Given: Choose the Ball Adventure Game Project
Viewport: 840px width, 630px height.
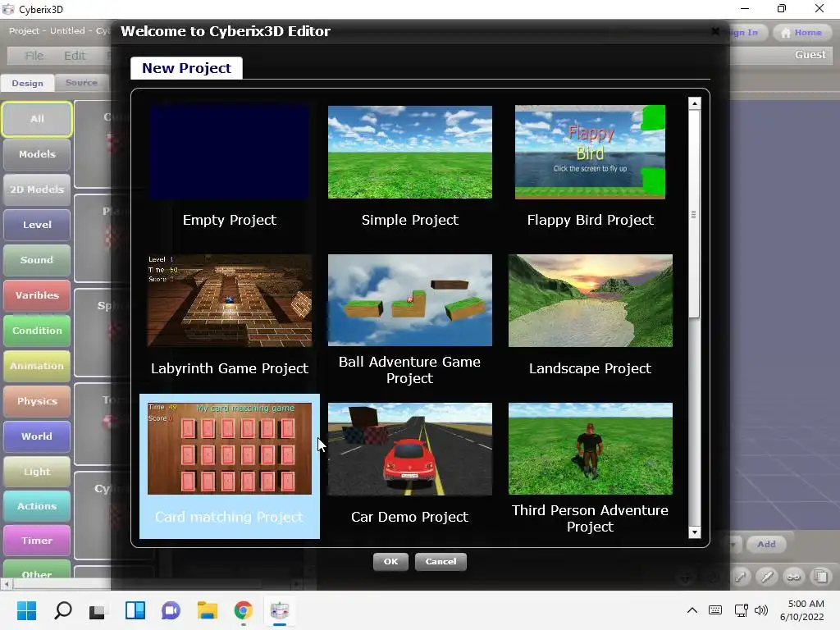Looking at the screenshot, I should (x=410, y=300).
